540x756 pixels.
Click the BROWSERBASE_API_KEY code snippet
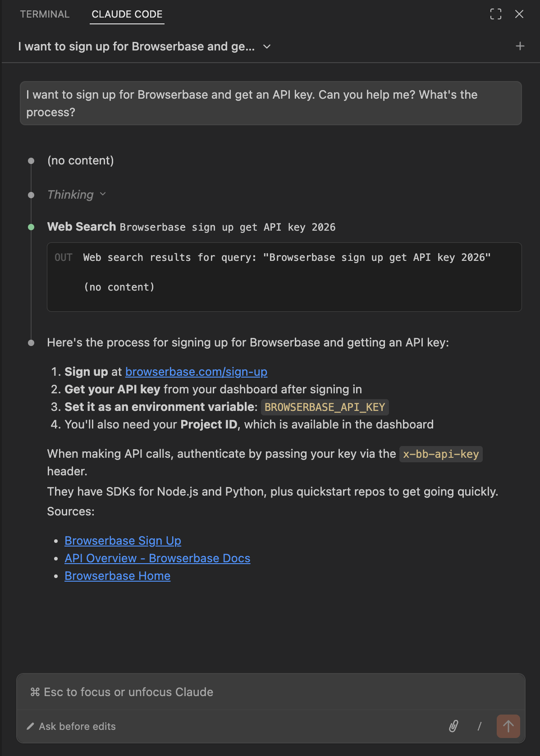[325, 407]
